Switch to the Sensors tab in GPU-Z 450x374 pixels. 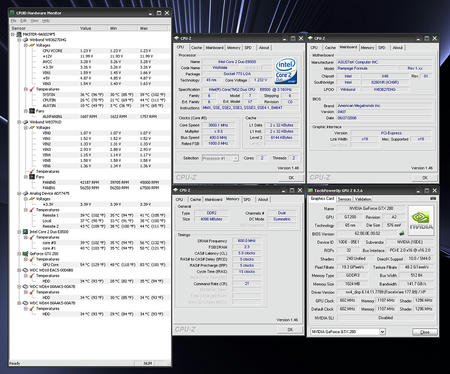(344, 199)
